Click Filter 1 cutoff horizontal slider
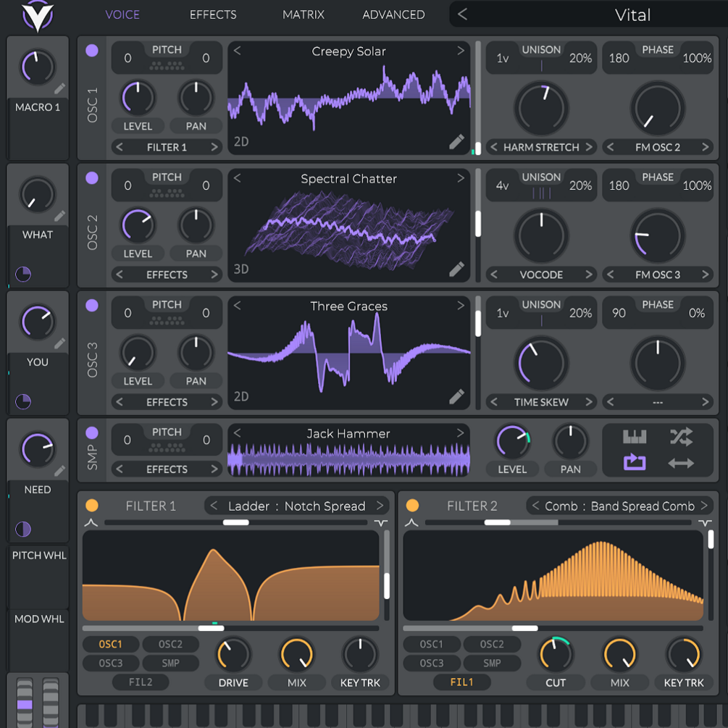Viewport: 728px width, 728px height. (230, 628)
